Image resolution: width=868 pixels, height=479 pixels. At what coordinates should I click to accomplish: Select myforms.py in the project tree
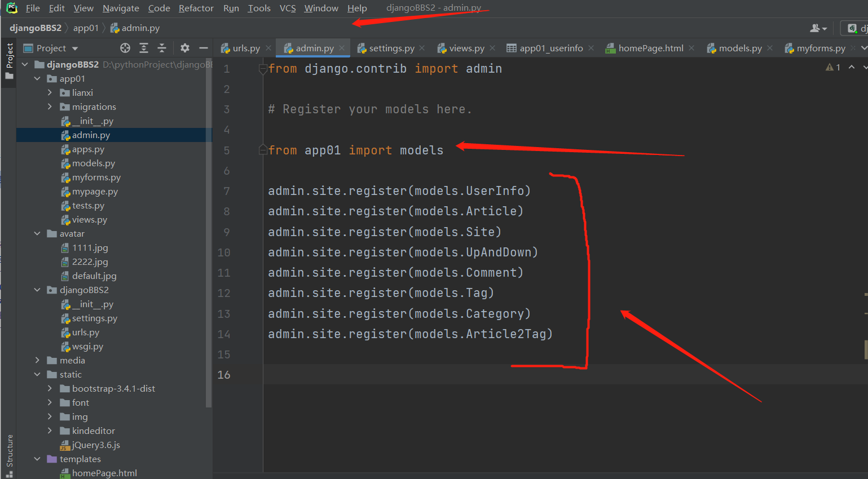click(96, 178)
